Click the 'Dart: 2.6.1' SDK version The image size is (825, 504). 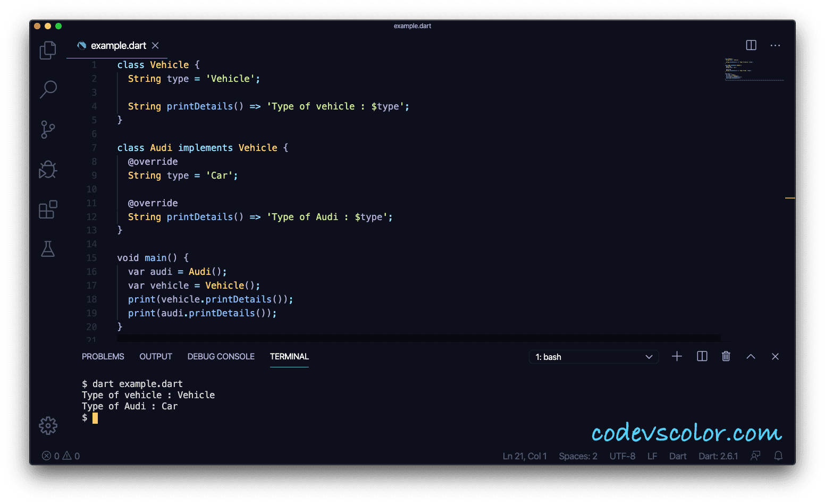click(718, 456)
